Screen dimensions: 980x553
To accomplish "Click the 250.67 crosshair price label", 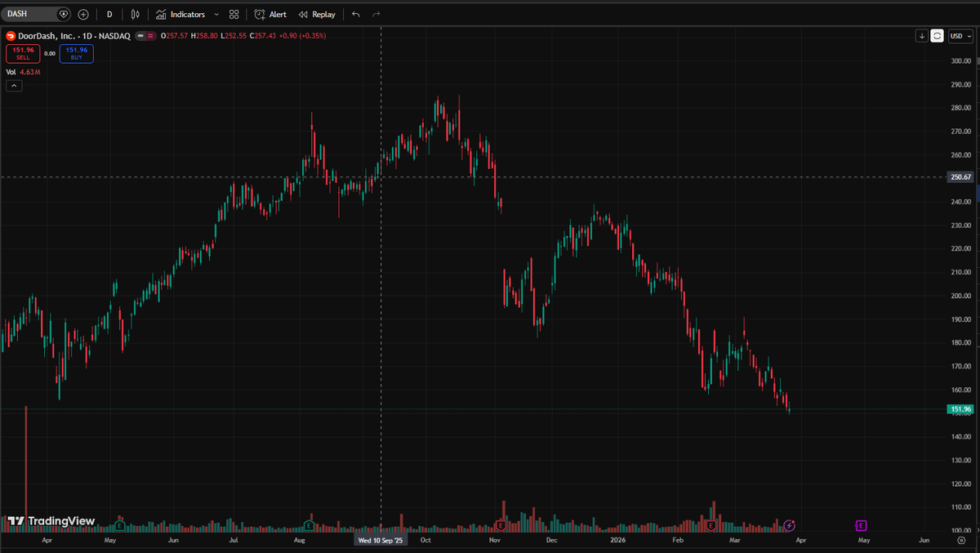I will point(960,177).
